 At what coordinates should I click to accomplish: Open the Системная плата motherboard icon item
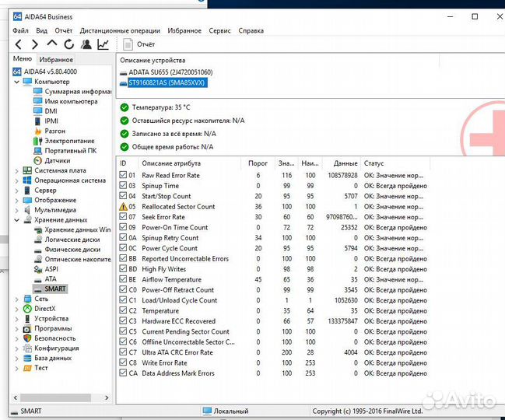(27, 170)
